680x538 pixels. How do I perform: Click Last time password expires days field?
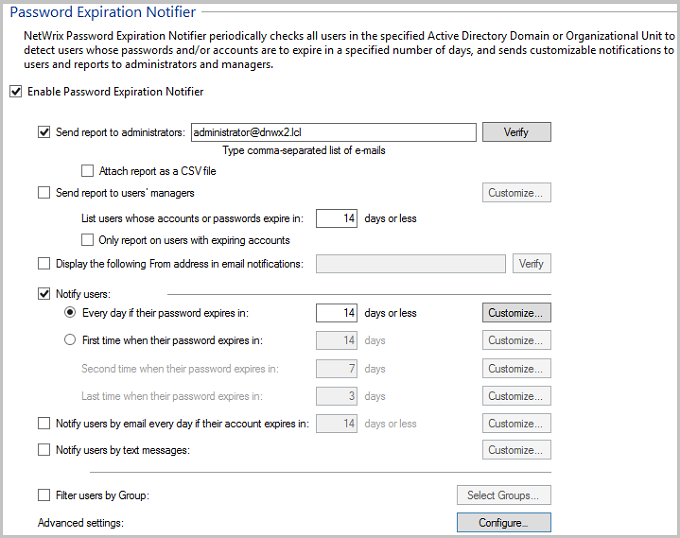coord(337,396)
